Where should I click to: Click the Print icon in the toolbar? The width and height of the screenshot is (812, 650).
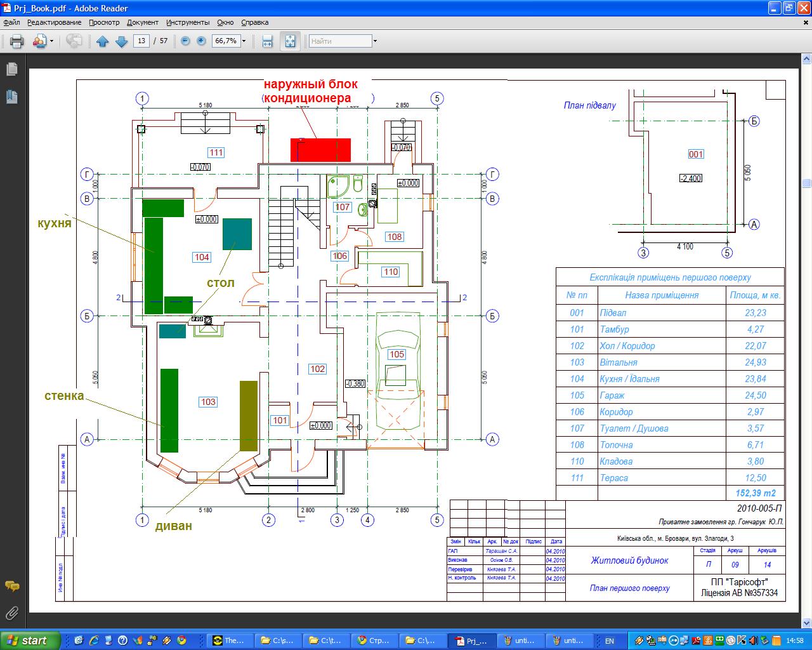coord(16,41)
